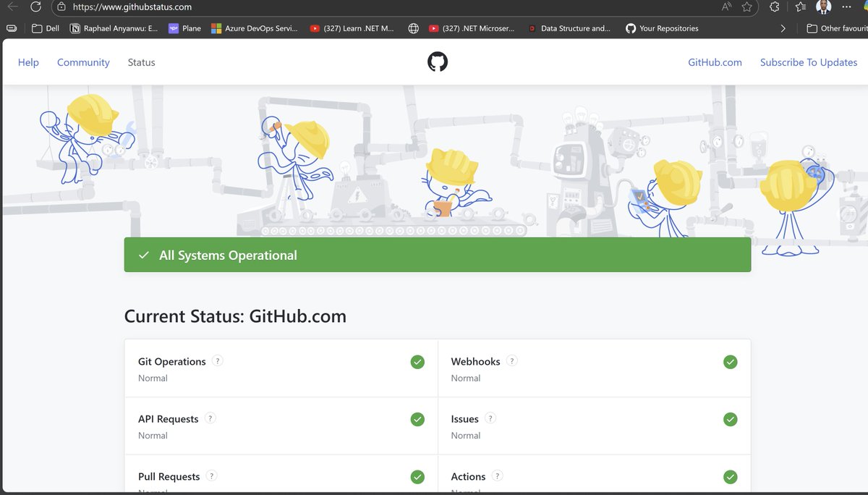Click the Actions help question mark
Image resolution: width=868 pixels, height=495 pixels.
pos(498,475)
